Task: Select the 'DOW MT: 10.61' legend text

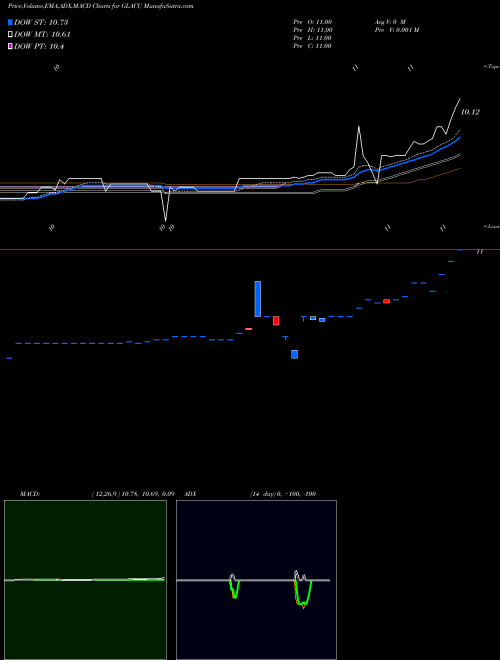Action: click(42, 35)
